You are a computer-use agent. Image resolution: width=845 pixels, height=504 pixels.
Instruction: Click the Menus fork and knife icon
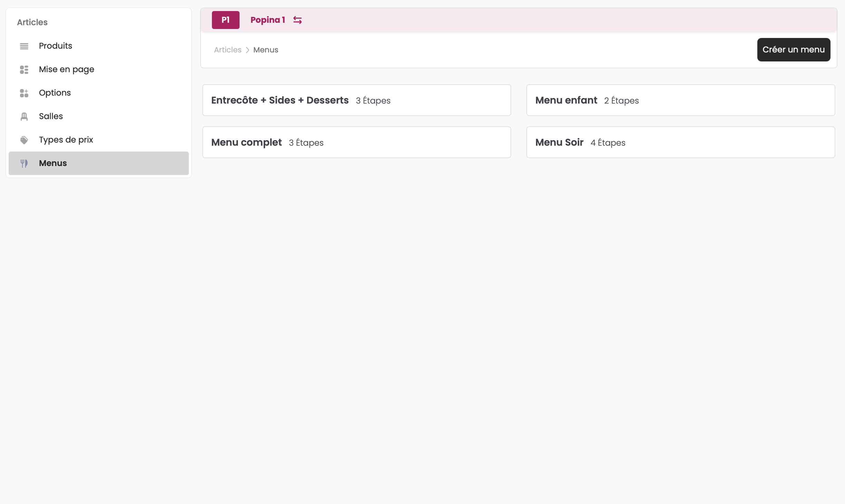(24, 163)
